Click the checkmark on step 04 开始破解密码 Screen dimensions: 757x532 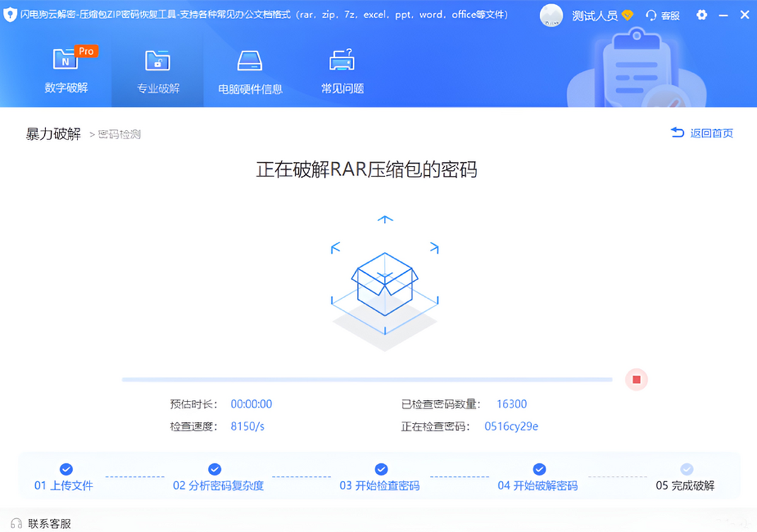click(539, 469)
